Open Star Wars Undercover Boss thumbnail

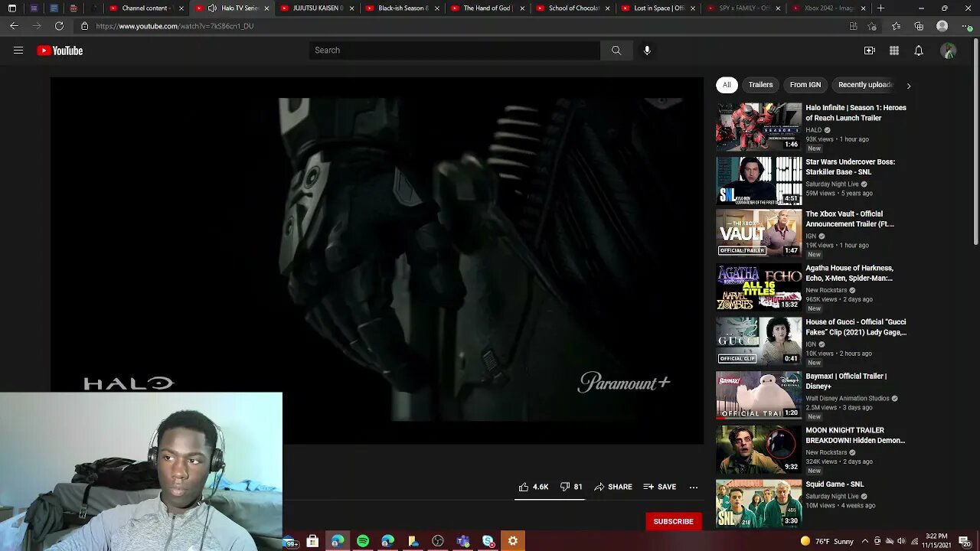point(759,181)
